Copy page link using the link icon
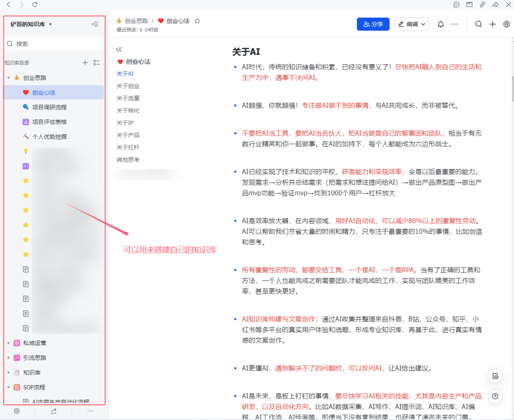This screenshot has width=514, height=420. pos(482,5)
